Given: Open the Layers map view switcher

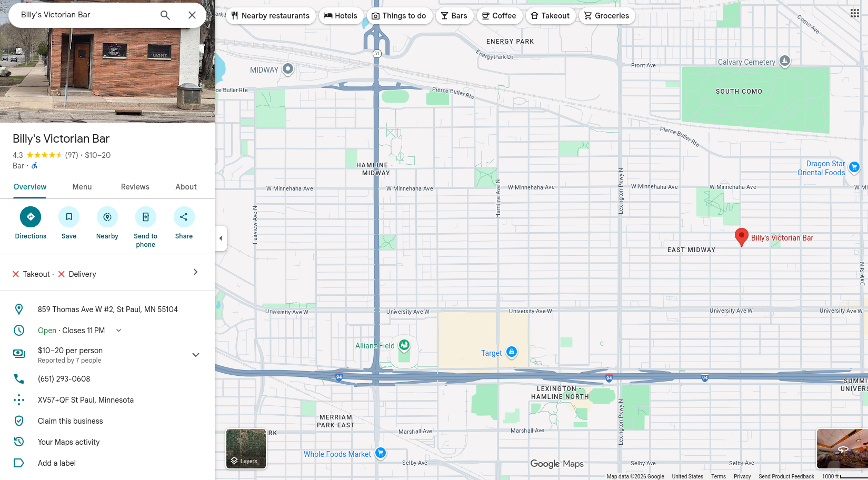Looking at the screenshot, I should 246,448.
